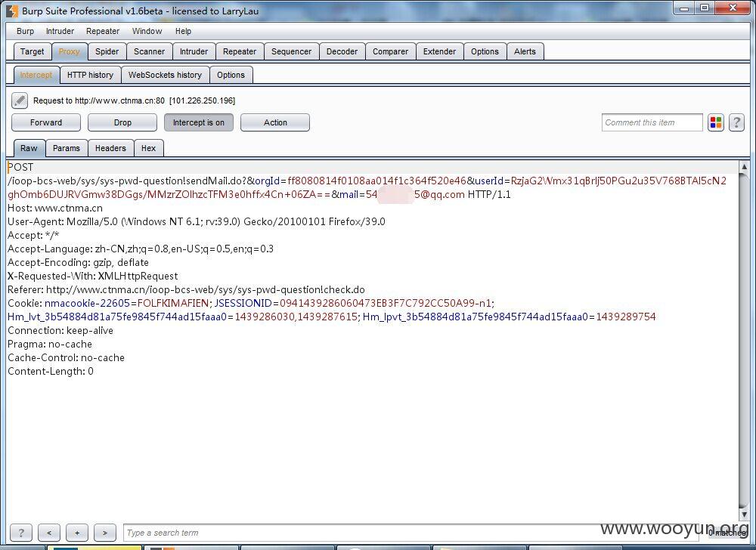This screenshot has width=756, height=550.
Task: Open the Window menu
Action: [x=147, y=31]
